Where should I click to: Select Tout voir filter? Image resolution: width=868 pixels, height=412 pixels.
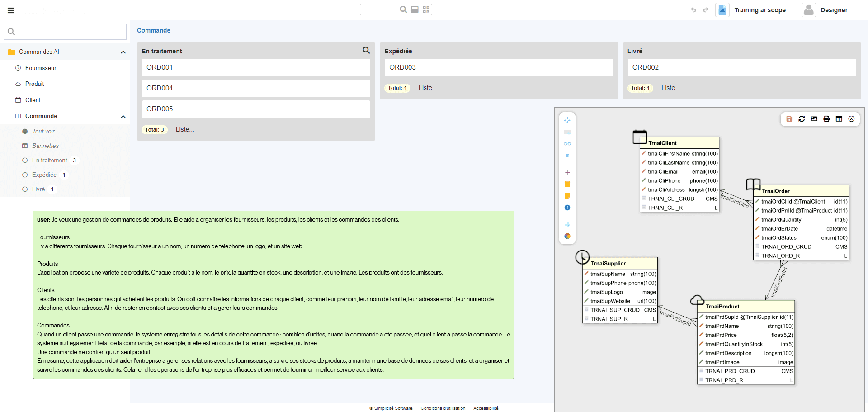[43, 131]
